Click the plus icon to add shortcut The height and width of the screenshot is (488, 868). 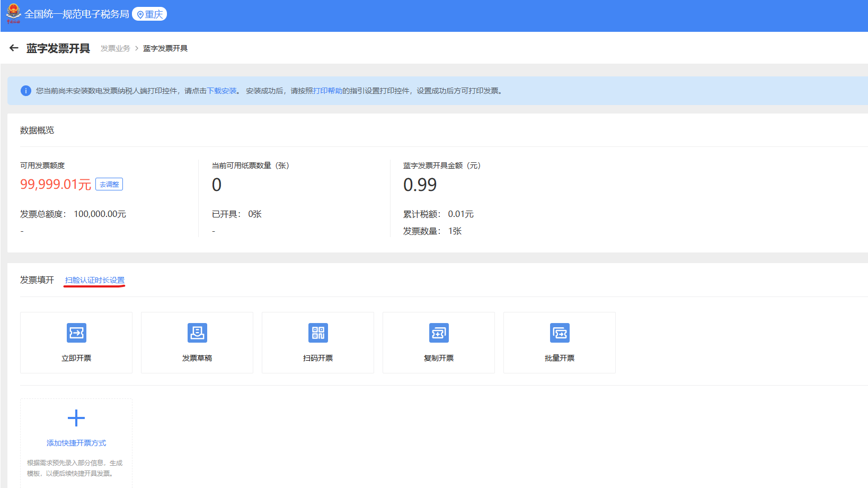point(76,418)
